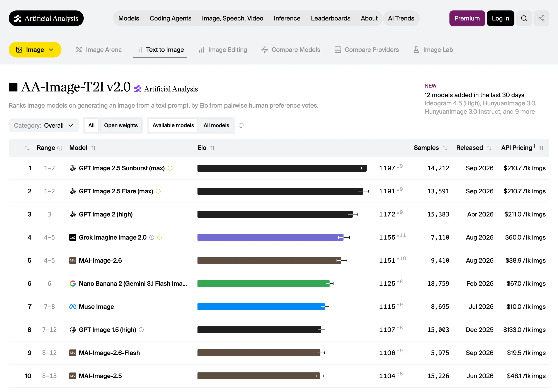Sort by API Pricing column arrows
558x392 pixels.
click(541, 148)
